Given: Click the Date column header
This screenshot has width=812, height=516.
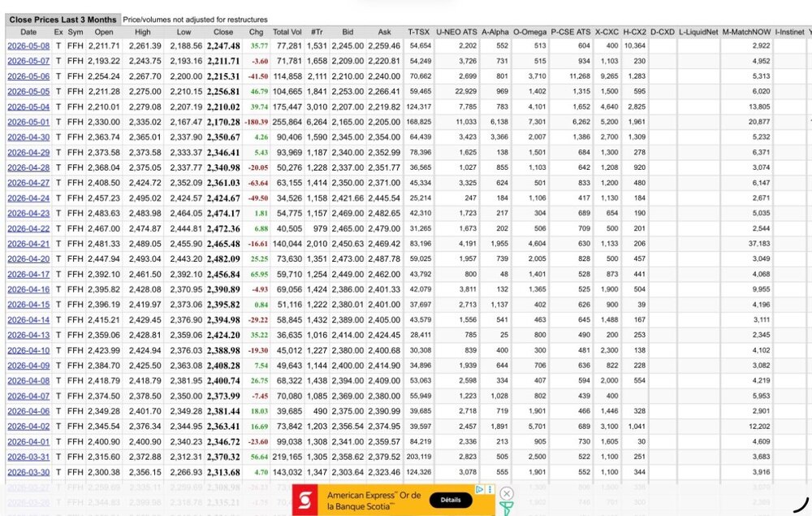Looking at the screenshot, I should [x=28, y=33].
